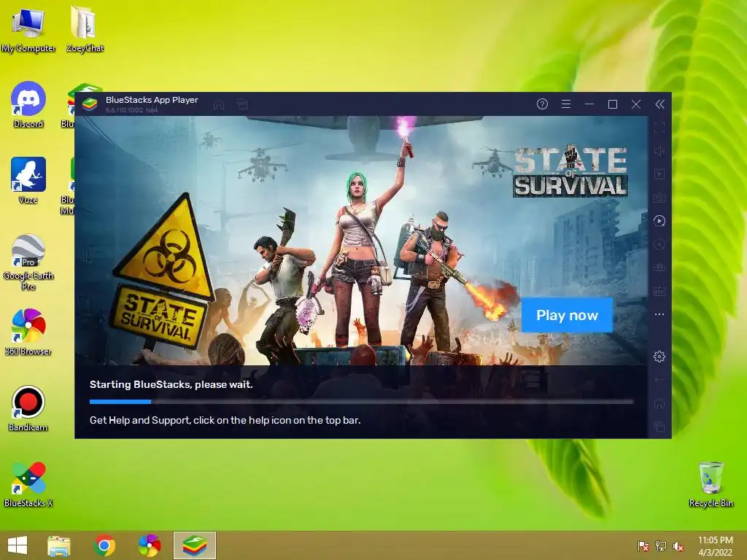Image resolution: width=747 pixels, height=560 pixels.
Task: Click the play macro sync icon in sidebar
Action: (659, 221)
